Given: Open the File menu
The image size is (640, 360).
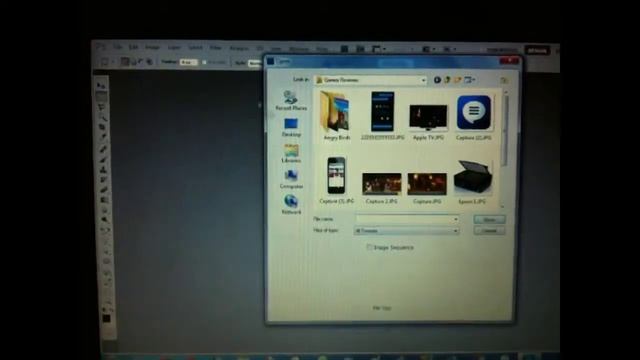Looking at the screenshot, I should click(x=118, y=47).
